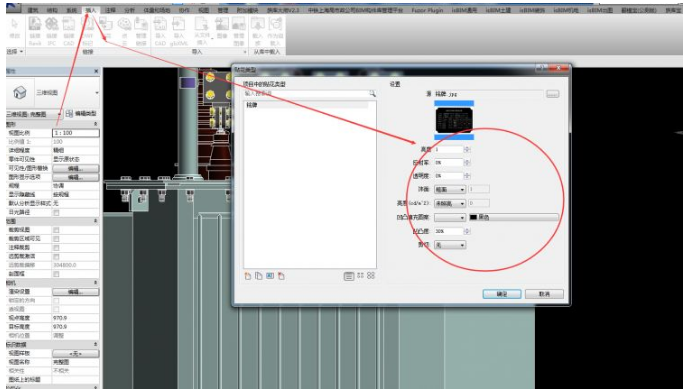Click the search magnifier in decal dialog
This screenshot has width=688, height=392.
pos(373,94)
